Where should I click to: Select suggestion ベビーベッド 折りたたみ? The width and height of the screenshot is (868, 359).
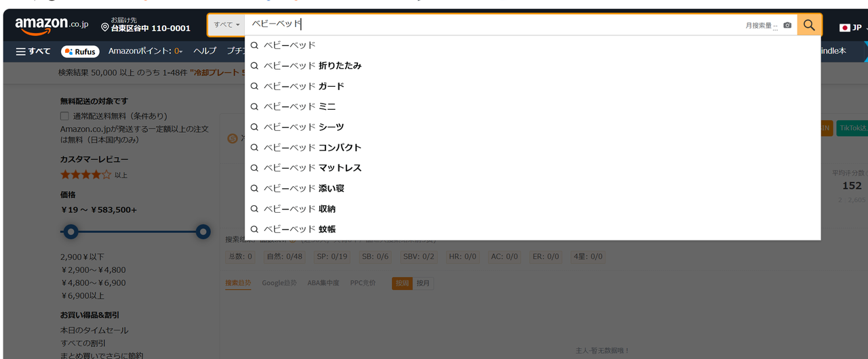click(532, 66)
